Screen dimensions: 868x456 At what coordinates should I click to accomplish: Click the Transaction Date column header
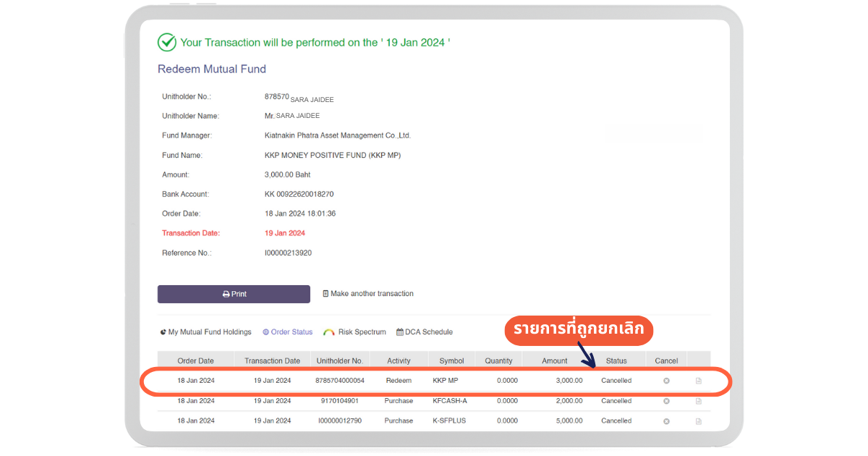(272, 360)
